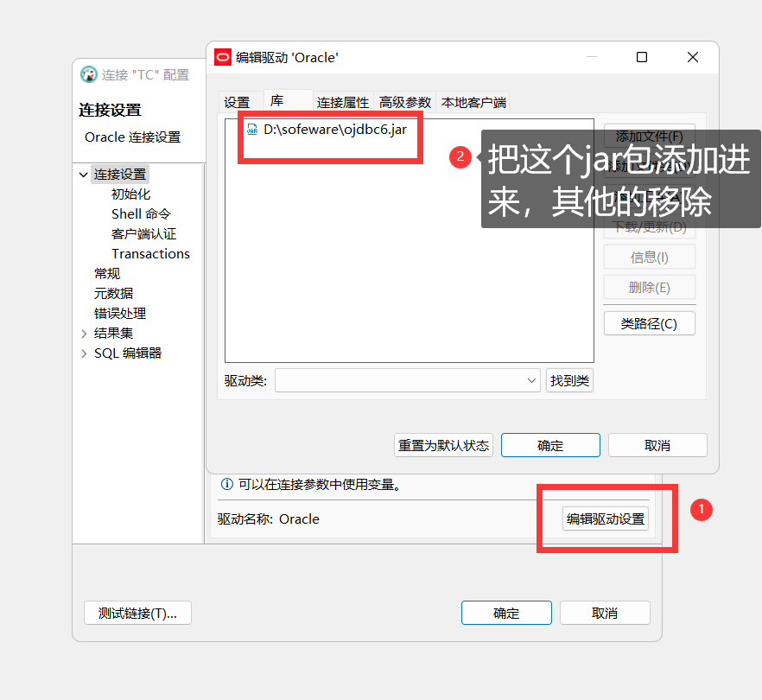The image size is (762, 700).
Task: Click 测试链接(T) to test the connection
Action: pos(137,612)
